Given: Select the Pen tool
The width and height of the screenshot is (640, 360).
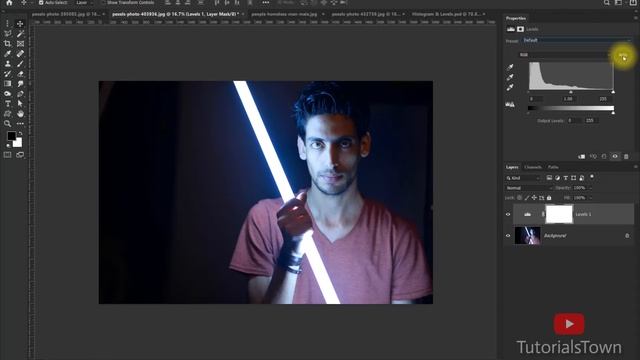Looking at the screenshot, I should coord(20,93).
